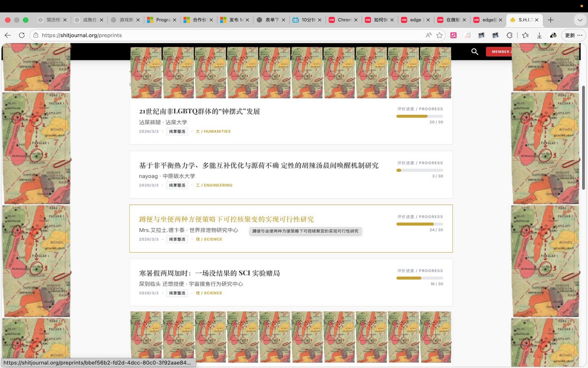Open the Favorites list icon

point(526,35)
